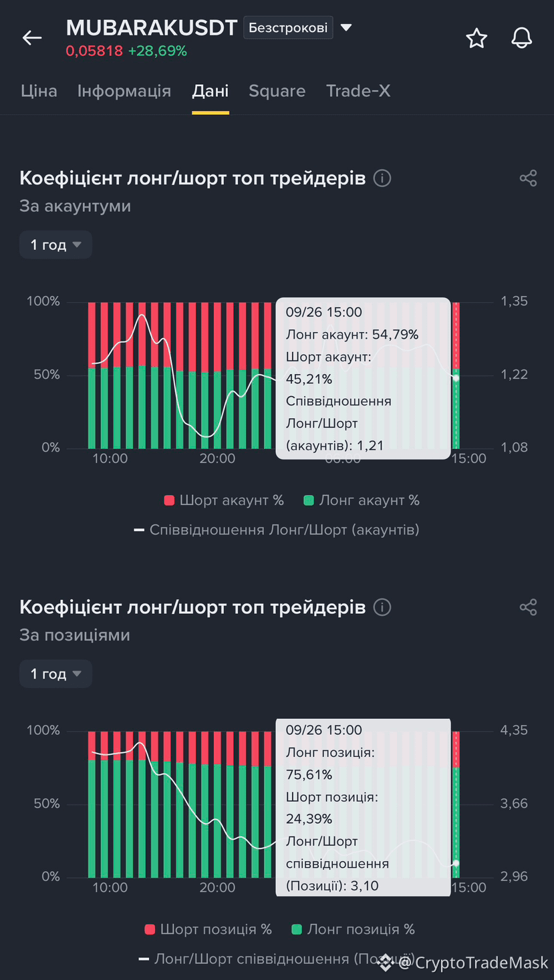Screen dimensions: 554x980
Task: Open info icon beside accounts ratio title
Action: [x=382, y=178]
